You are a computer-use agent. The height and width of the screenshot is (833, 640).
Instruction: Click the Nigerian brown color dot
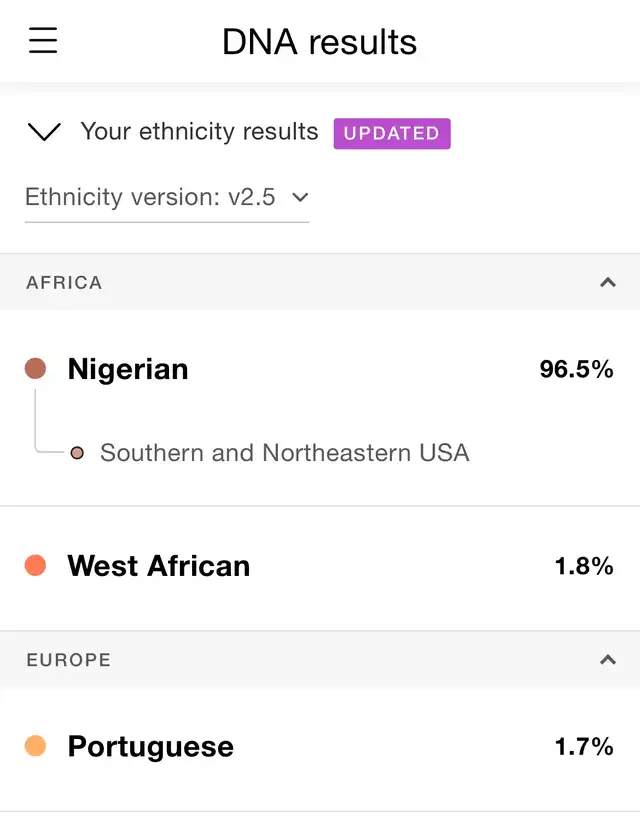point(36,369)
